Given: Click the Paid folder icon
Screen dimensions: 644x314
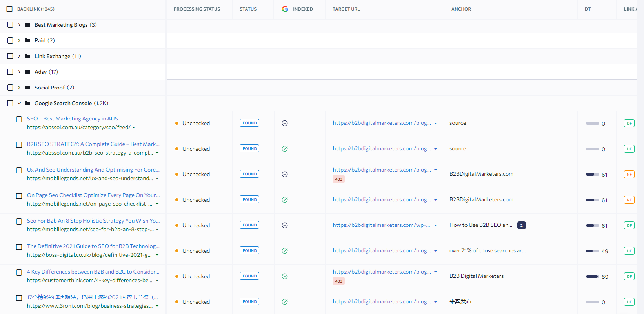Looking at the screenshot, I should click(27, 40).
